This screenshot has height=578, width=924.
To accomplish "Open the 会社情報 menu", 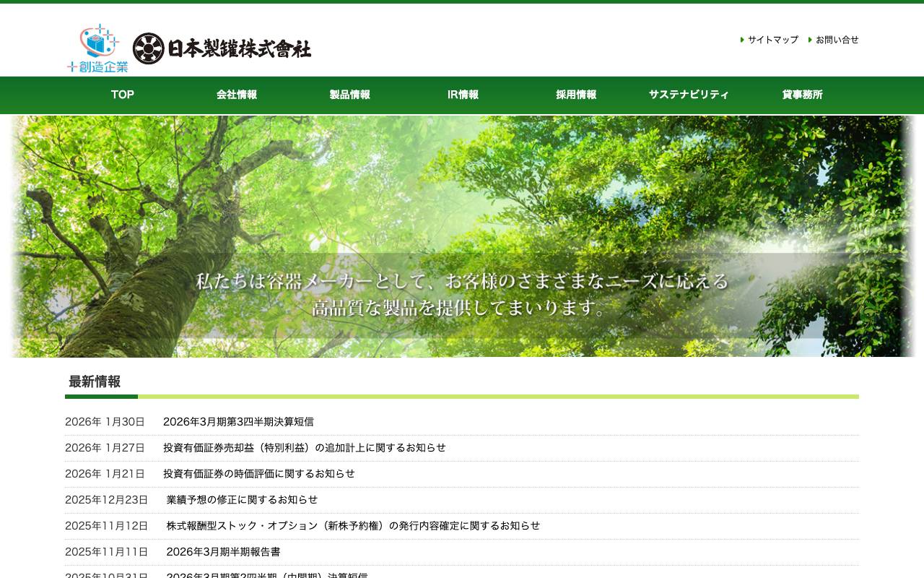I will coord(236,95).
